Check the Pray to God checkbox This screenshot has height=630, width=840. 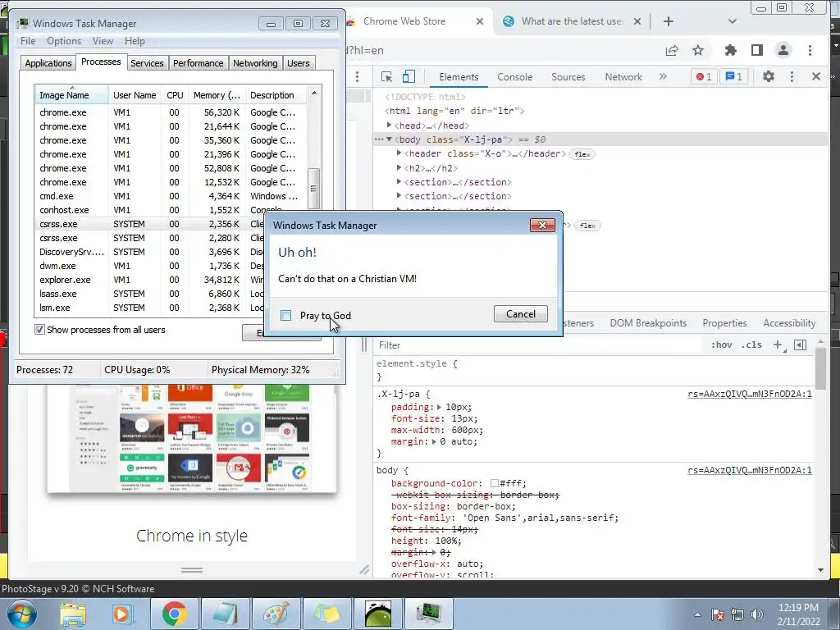click(286, 316)
